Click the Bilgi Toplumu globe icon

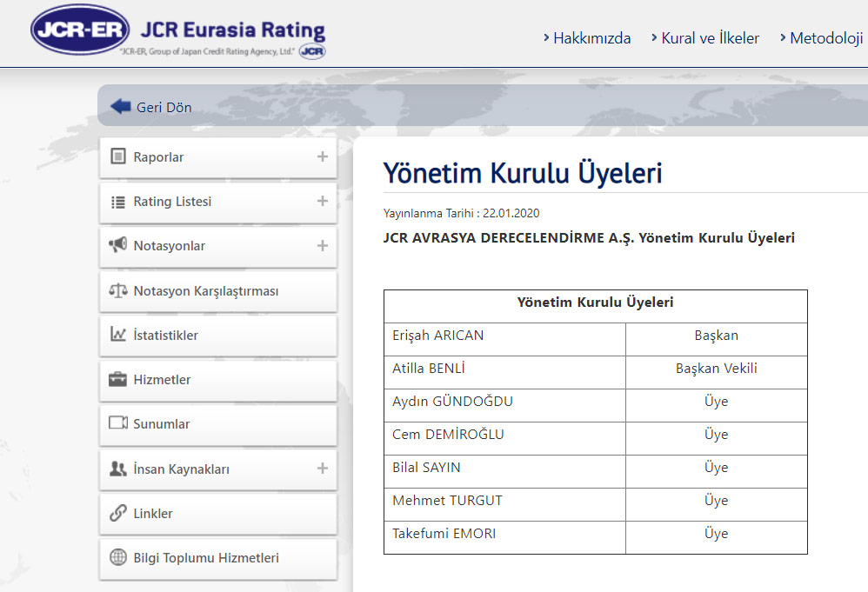118,558
